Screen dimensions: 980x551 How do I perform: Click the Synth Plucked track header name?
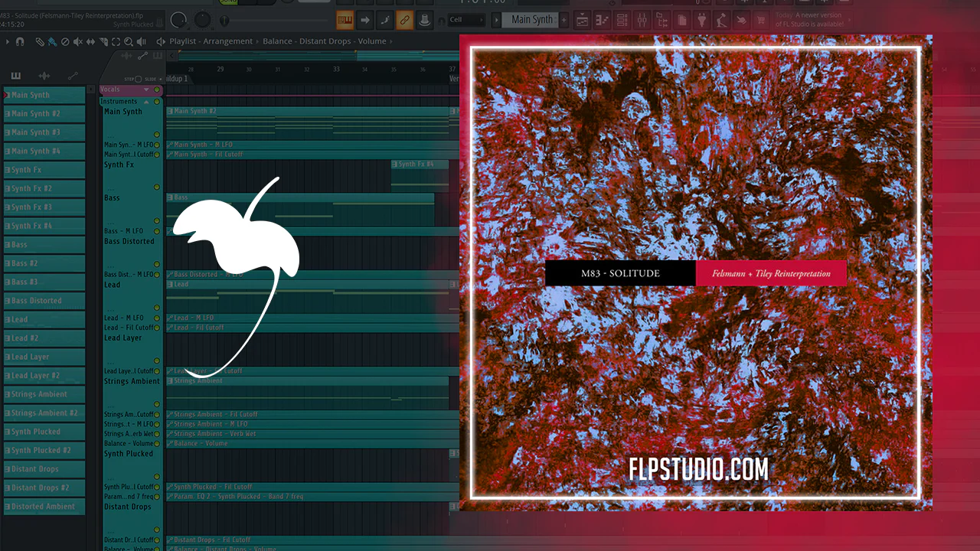click(129, 454)
